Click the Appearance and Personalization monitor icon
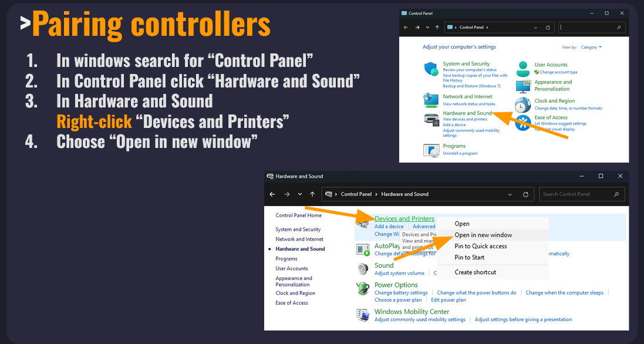The height and width of the screenshot is (344, 644). pyautogui.click(x=523, y=86)
